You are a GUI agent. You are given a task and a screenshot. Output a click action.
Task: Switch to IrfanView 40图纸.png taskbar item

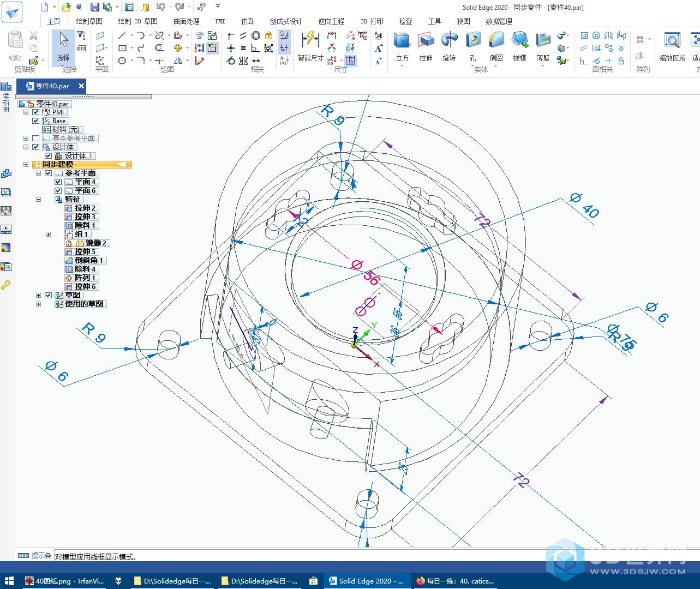click(x=64, y=581)
